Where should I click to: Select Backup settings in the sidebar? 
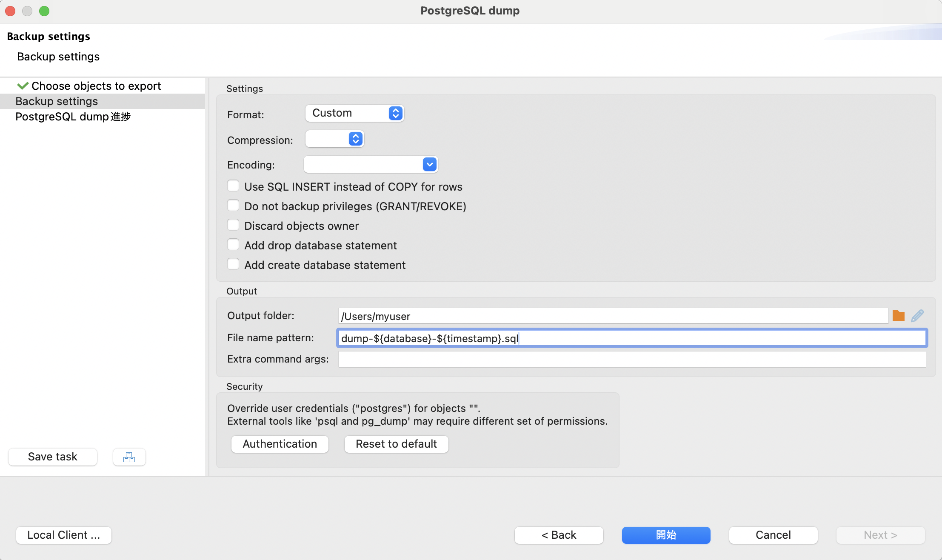(57, 101)
